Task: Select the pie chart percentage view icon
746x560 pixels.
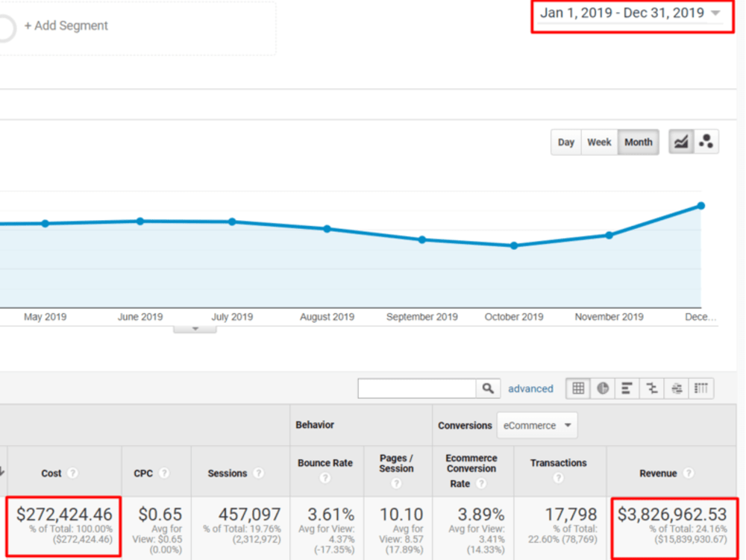Action: click(603, 388)
